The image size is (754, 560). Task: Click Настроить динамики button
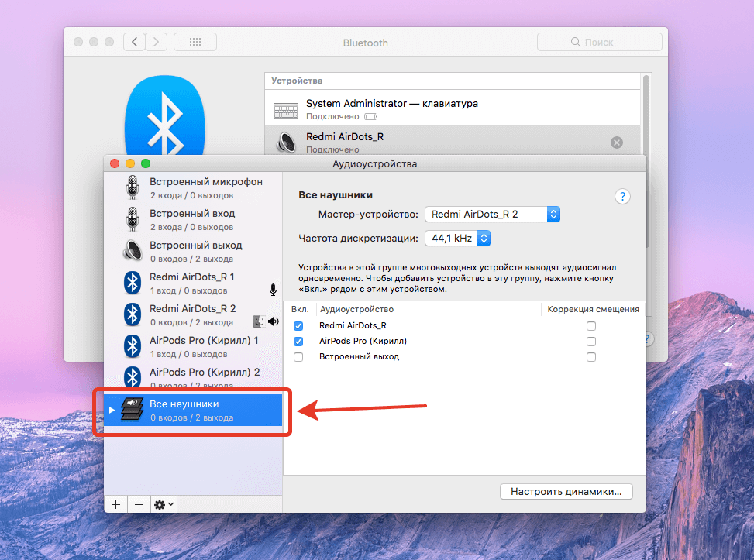566,492
